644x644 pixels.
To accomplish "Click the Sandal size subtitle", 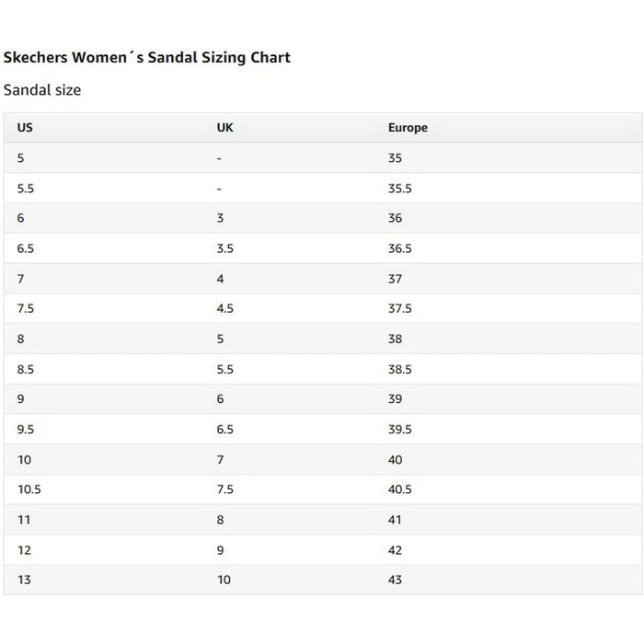I will [x=42, y=90].
